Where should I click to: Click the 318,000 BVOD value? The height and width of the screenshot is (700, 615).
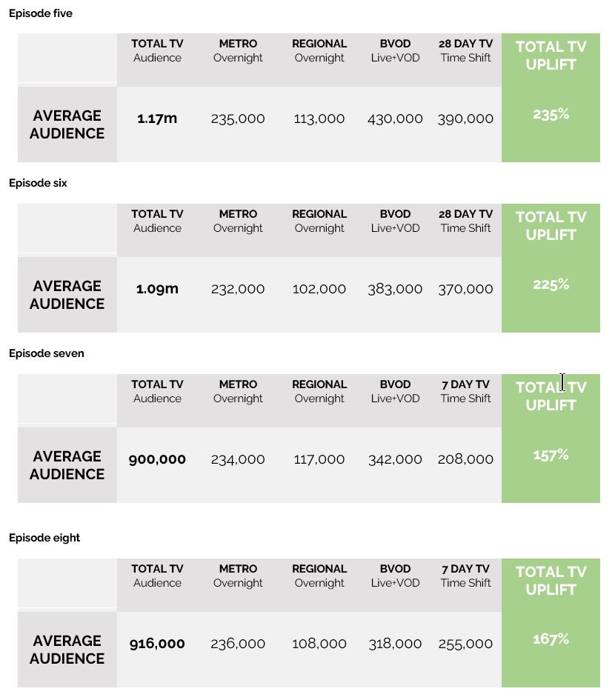pyautogui.click(x=395, y=644)
